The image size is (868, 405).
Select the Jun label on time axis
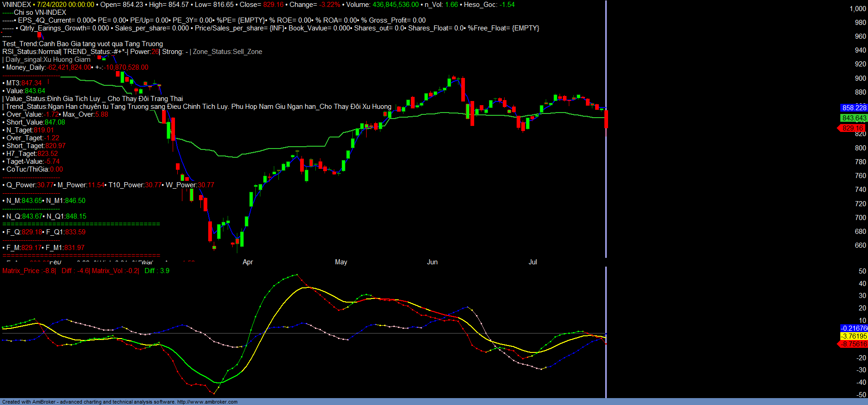pos(432,262)
